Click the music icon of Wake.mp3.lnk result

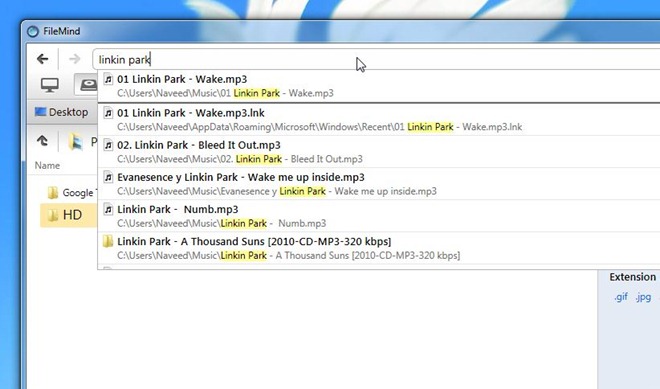pos(109,113)
